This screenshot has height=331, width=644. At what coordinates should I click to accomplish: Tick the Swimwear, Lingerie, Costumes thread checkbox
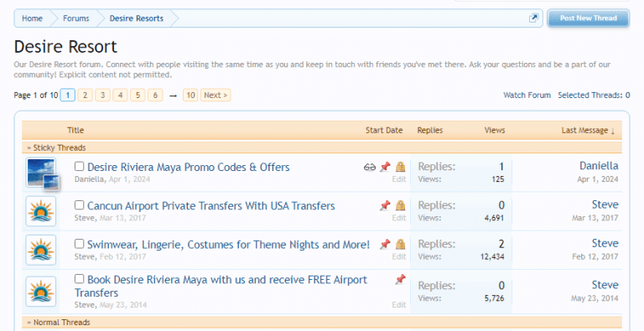(x=80, y=244)
